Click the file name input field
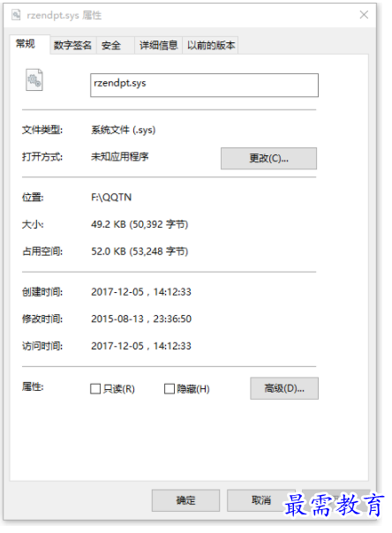The height and width of the screenshot is (533, 392). pos(204,85)
